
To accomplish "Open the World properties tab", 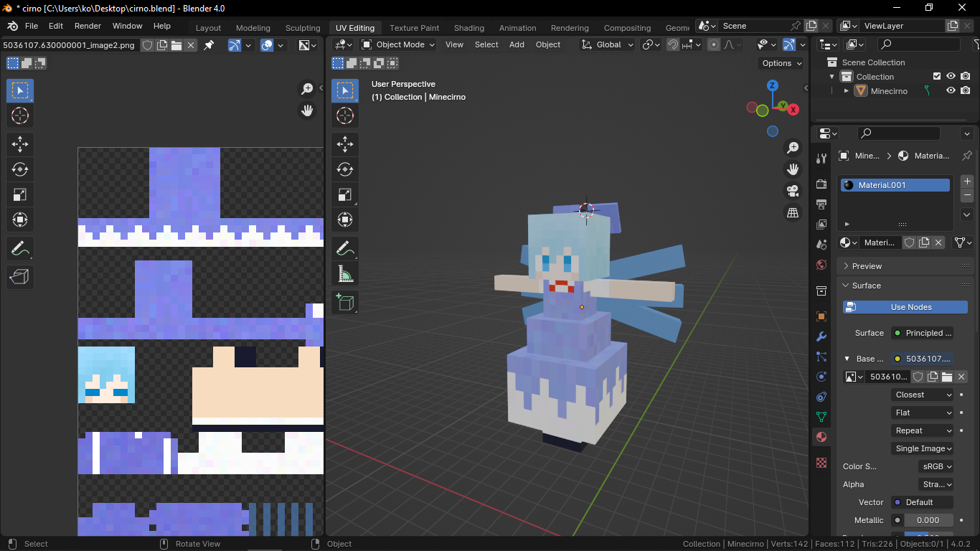I will tap(821, 265).
